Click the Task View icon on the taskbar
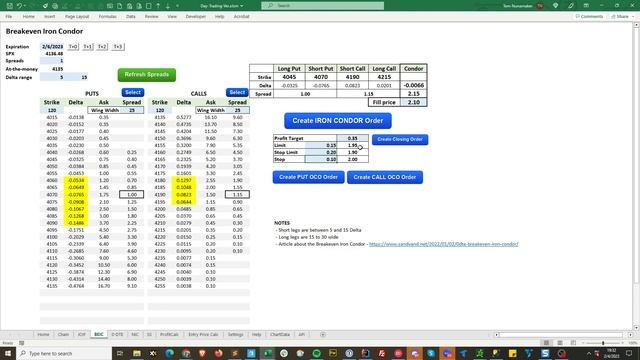 click(120, 353)
